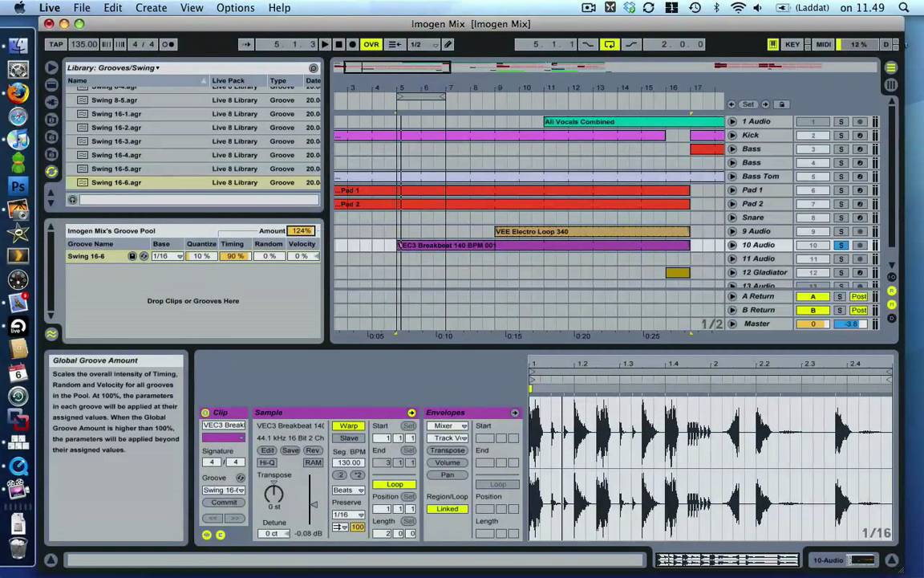Preview browser file with play triangle icon
This screenshot has width=924, height=578.
tap(52, 67)
